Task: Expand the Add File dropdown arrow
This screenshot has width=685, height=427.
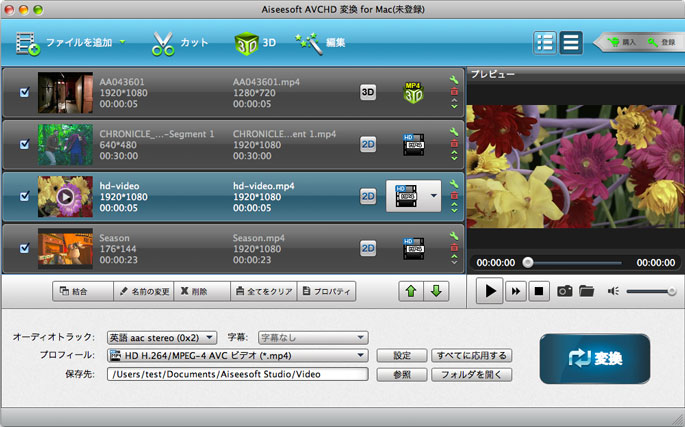Action: [122, 42]
